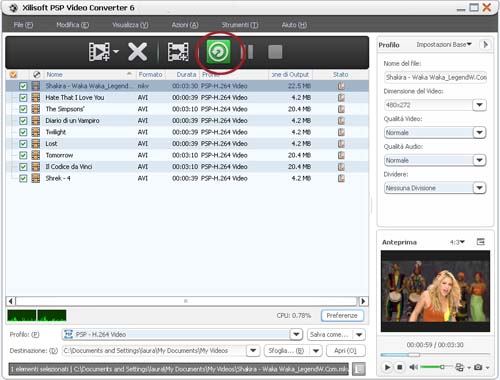
Task: Click the log icon in status bar
Action: click(x=359, y=369)
